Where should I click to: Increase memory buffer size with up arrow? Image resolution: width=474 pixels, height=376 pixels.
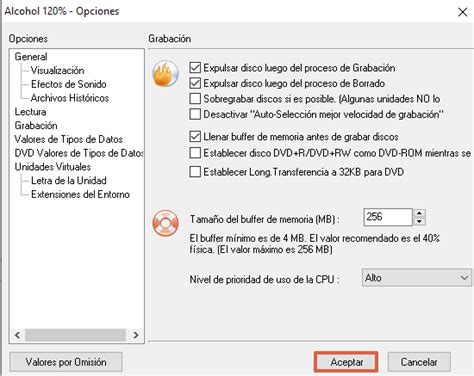coord(420,213)
